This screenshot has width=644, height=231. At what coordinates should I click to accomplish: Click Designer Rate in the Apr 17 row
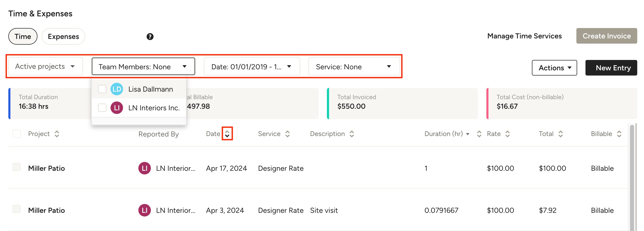click(x=281, y=168)
